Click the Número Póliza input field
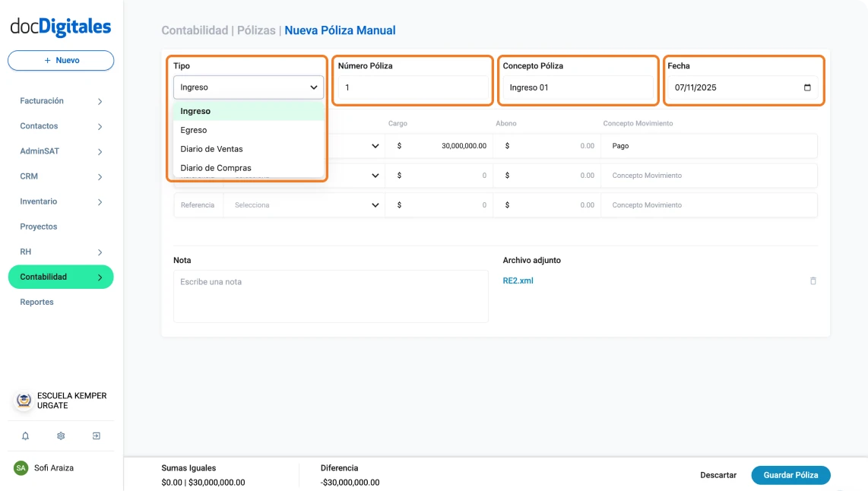The width and height of the screenshot is (868, 491). 413,87
